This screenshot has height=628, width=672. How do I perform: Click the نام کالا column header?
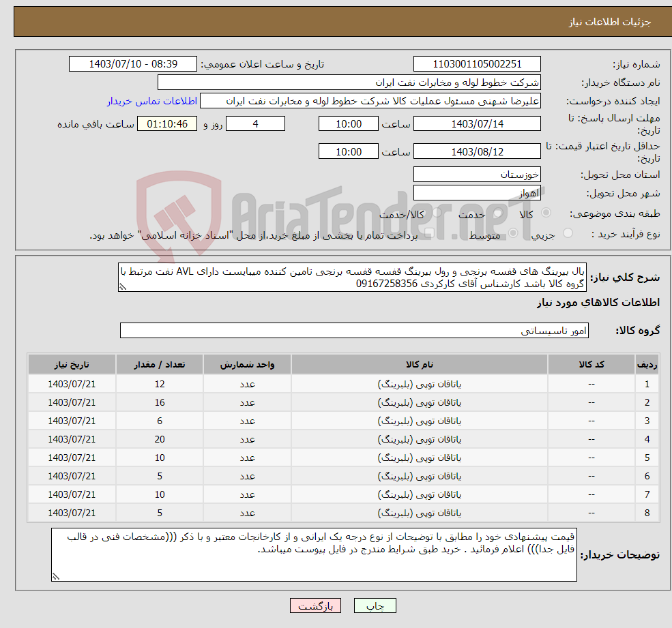tap(420, 365)
